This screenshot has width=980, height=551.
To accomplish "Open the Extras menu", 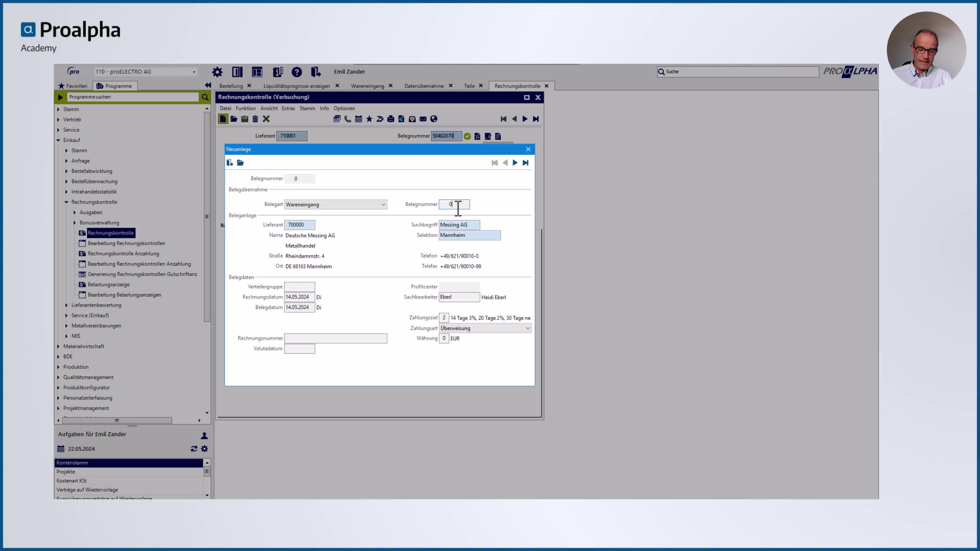I will pyautogui.click(x=288, y=108).
